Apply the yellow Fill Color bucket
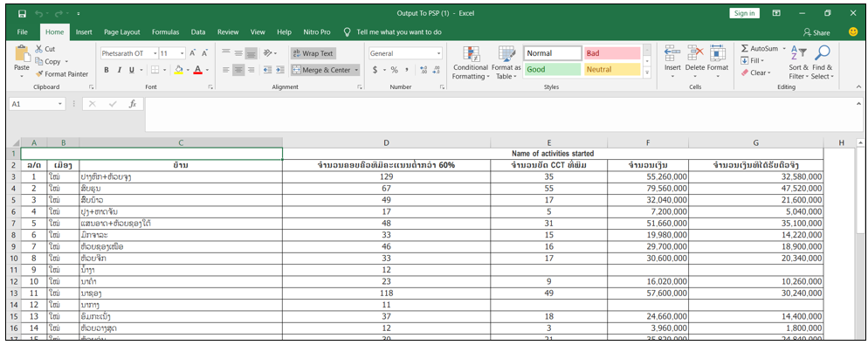The height and width of the screenshot is (345, 868). (x=178, y=70)
